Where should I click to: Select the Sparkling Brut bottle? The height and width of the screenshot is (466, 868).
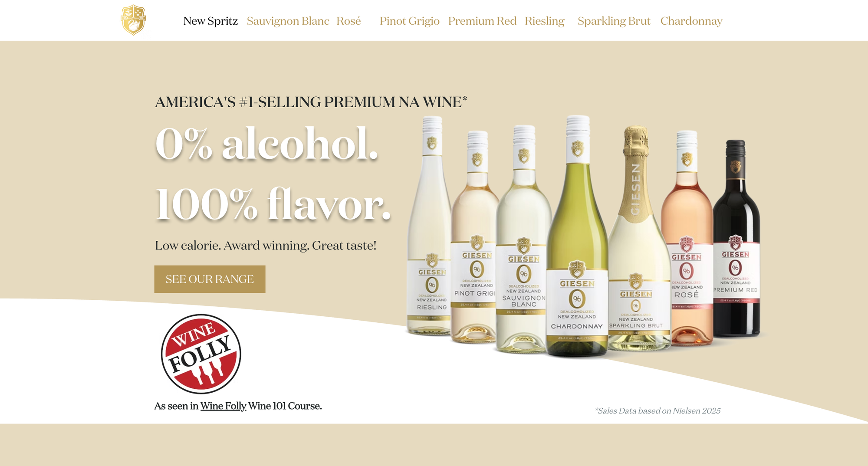click(637, 239)
